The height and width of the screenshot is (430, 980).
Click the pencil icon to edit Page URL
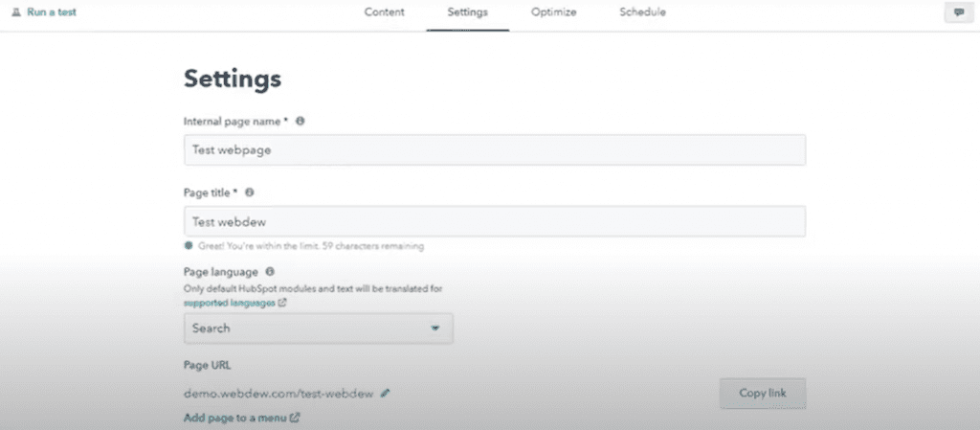[x=385, y=393]
